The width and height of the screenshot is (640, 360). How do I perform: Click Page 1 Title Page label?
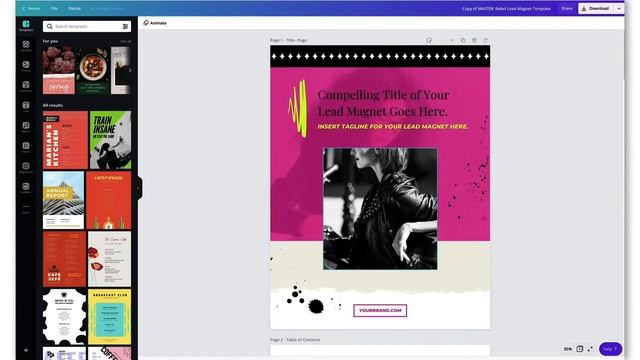click(x=289, y=40)
